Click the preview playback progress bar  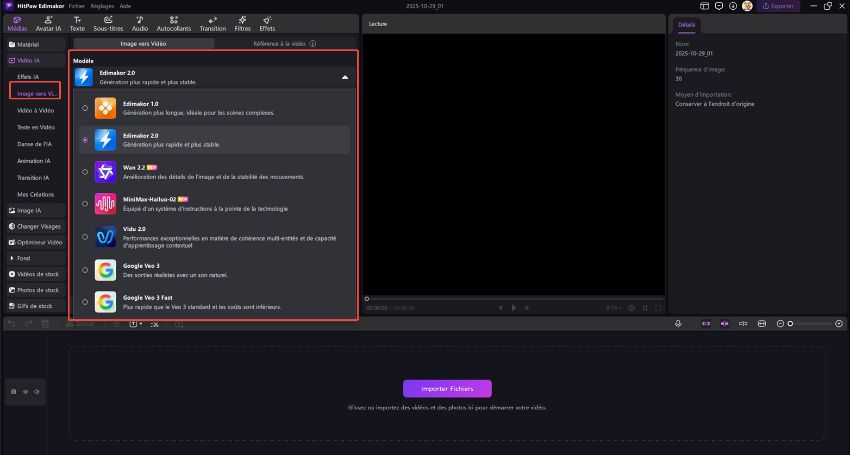click(514, 299)
